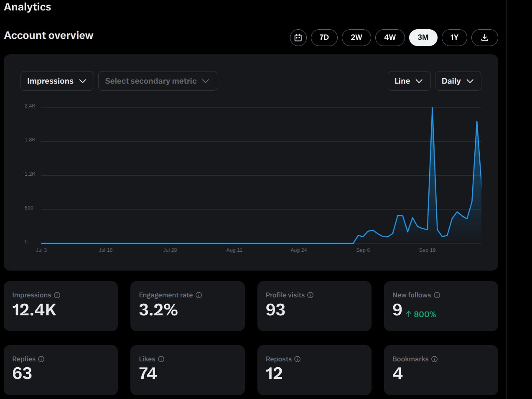The width and height of the screenshot is (532, 399).
Task: Click the 3.2% engagement rate value
Action: [x=158, y=310]
